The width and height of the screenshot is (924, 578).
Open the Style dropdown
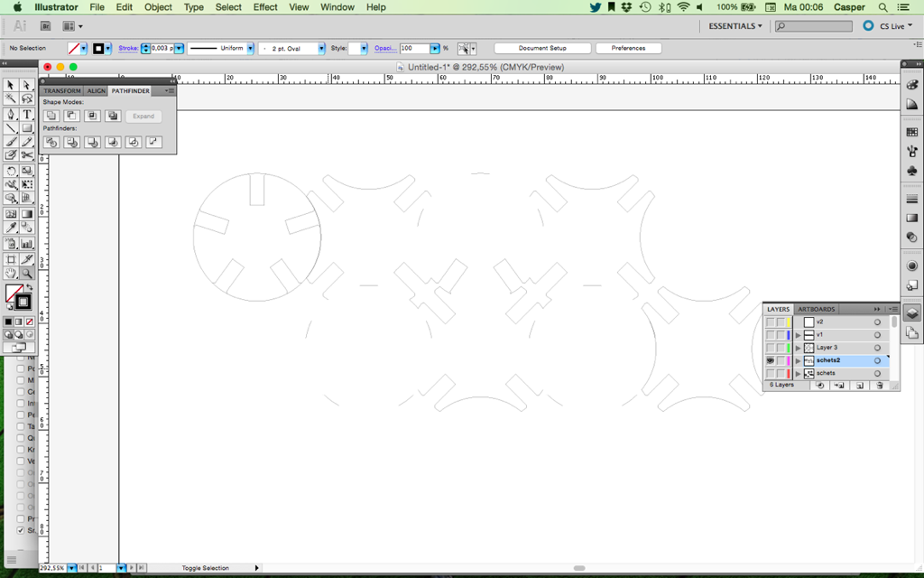[365, 49]
